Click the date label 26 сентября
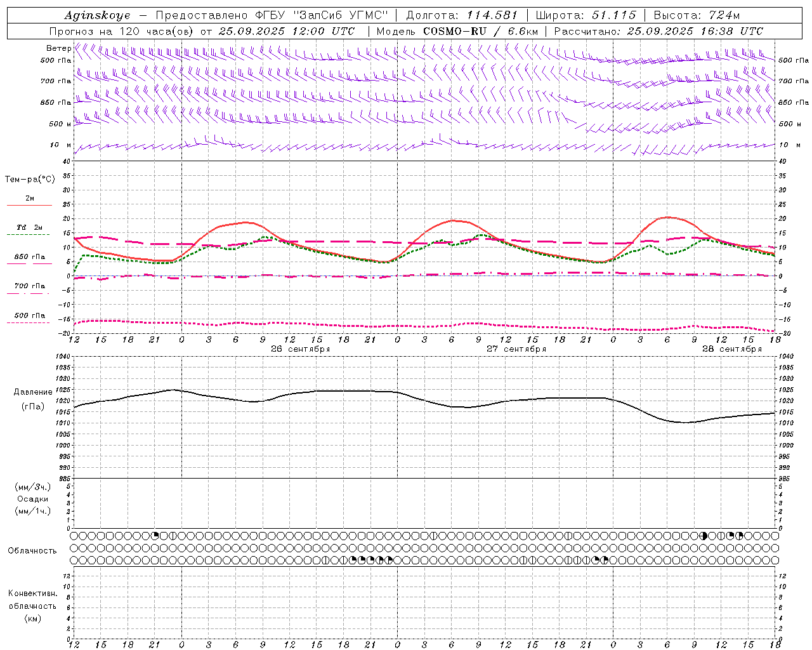Viewport: 812px width, 650px height. (301, 349)
